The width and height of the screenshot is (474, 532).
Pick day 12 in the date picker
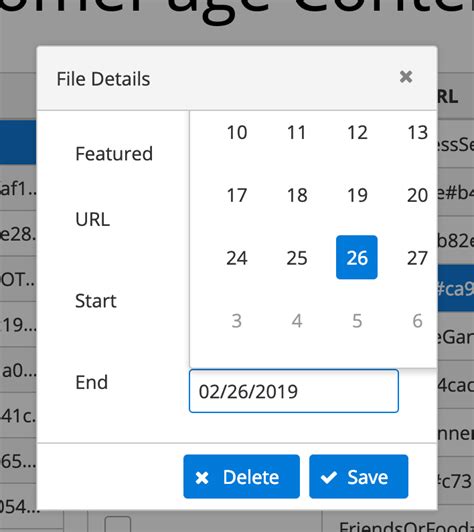357,132
